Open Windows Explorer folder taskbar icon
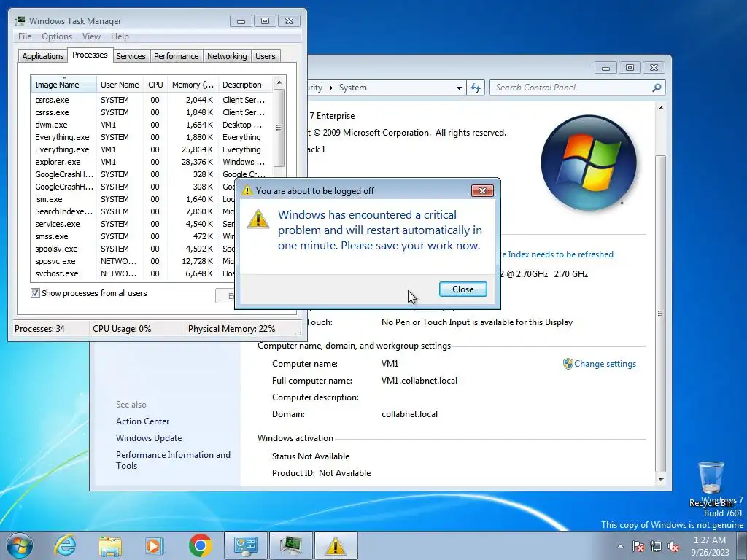Viewport: 747px width, 560px height. coord(110,545)
